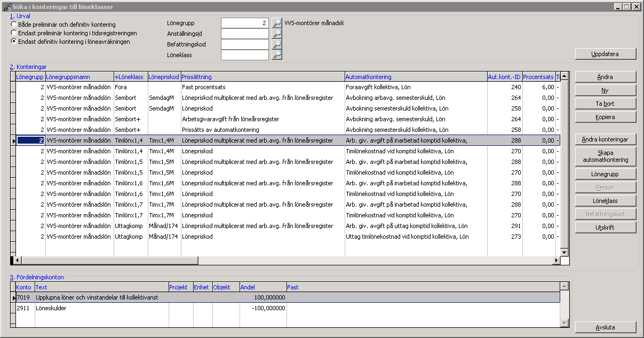Image resolution: width=644 pixels, height=338 pixels.
Task: Click the 'Månad/174' cell in ID 291 row
Action: coord(164,226)
